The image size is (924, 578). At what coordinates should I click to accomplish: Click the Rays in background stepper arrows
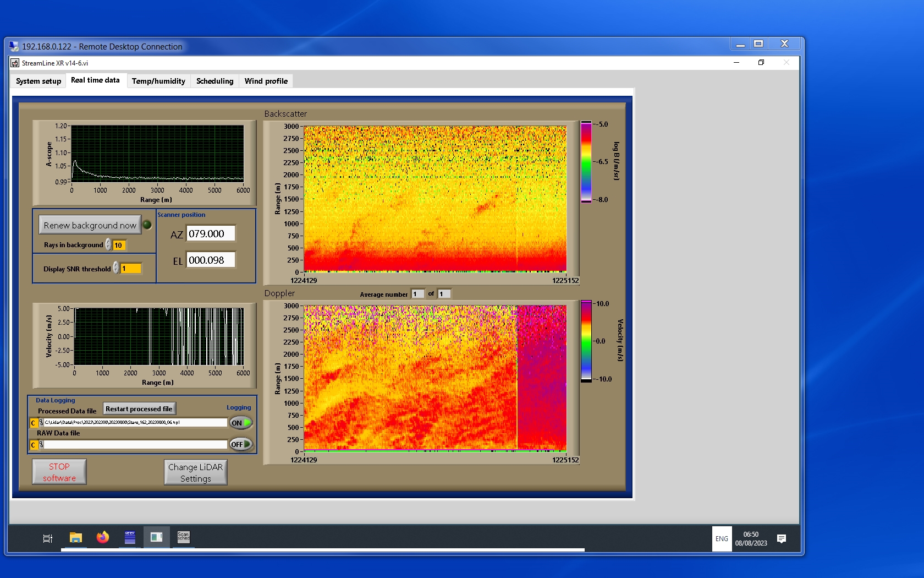click(x=108, y=244)
